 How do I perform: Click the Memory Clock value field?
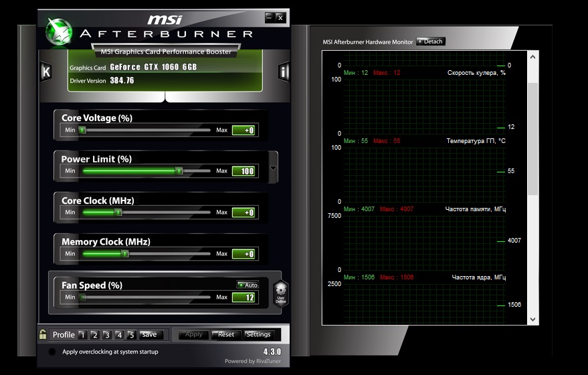coord(243,254)
